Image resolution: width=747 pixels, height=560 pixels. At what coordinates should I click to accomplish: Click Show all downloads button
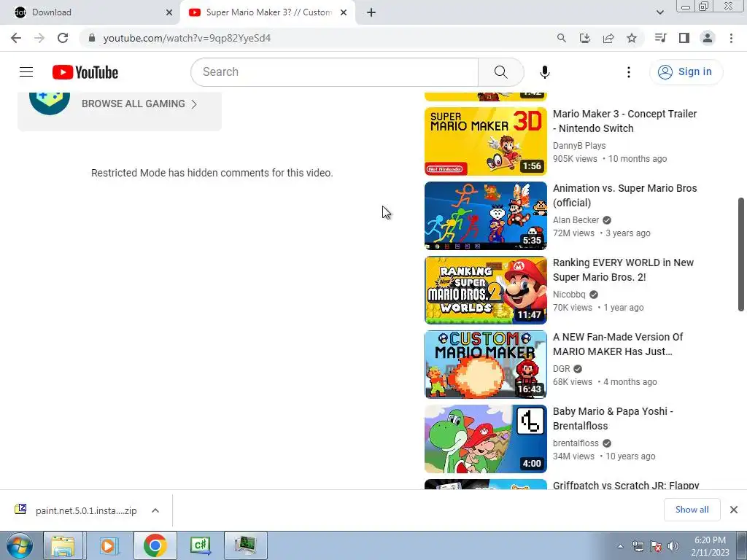[x=692, y=510]
